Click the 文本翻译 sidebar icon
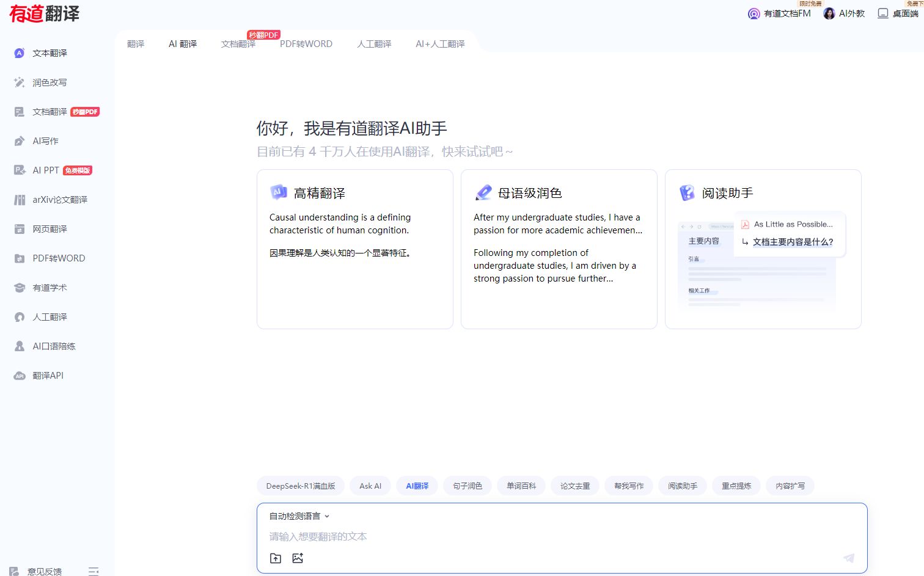 [x=20, y=53]
